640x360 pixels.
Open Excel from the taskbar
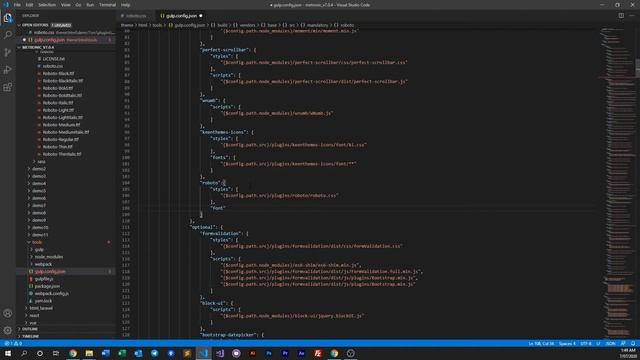[x=122, y=353]
